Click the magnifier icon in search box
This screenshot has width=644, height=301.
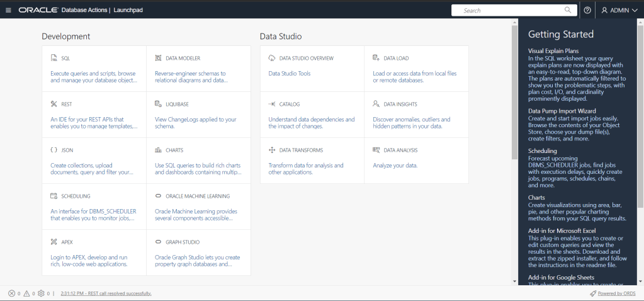(x=567, y=10)
